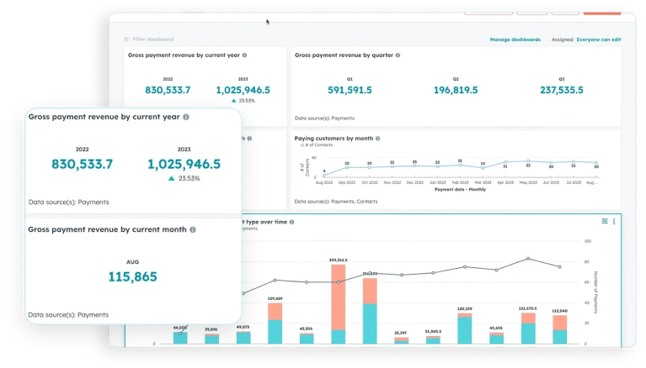Click 2023 value 1,025,946.5 in background dashboard card
This screenshot has width=646, height=368.
click(x=243, y=90)
